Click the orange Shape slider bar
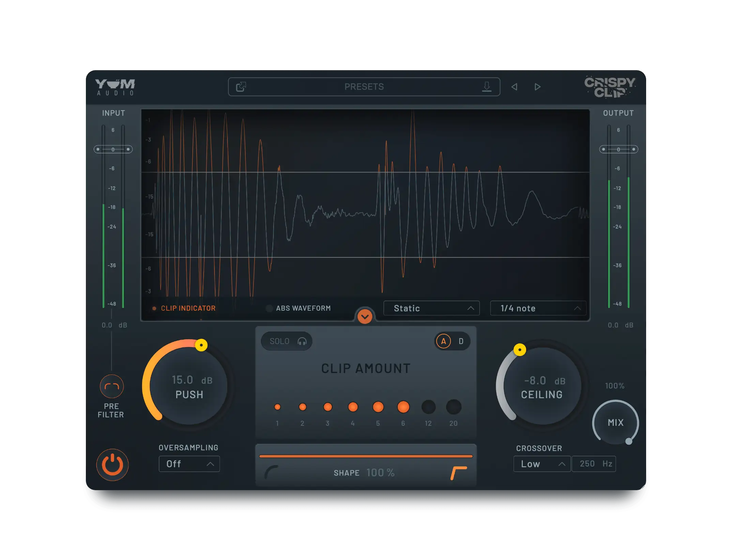The width and height of the screenshot is (732, 560). (x=366, y=456)
